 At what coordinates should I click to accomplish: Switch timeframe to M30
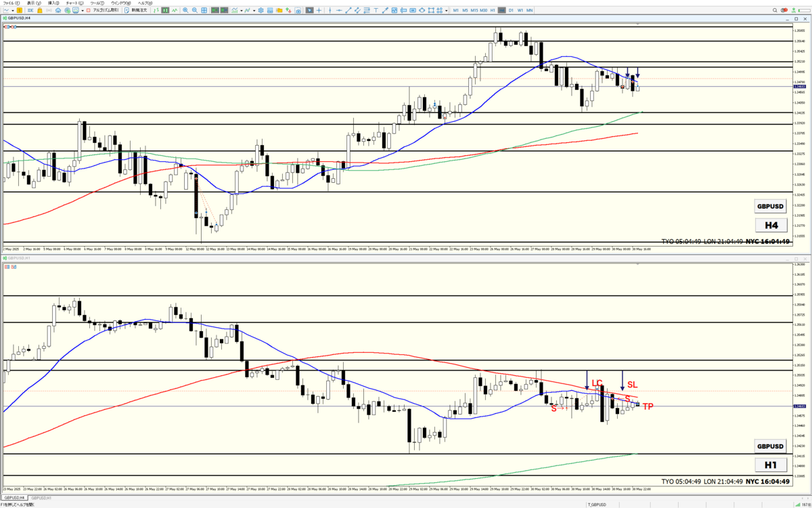(x=483, y=10)
